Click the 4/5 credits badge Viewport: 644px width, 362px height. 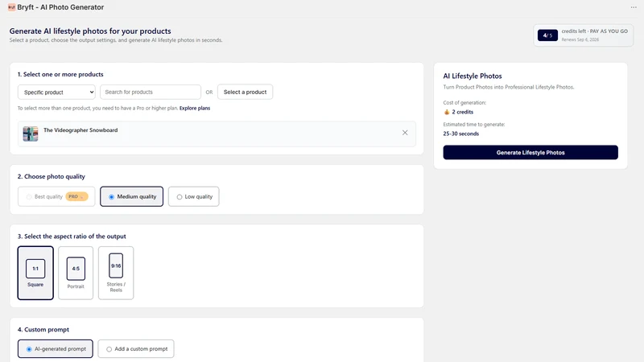(x=547, y=35)
